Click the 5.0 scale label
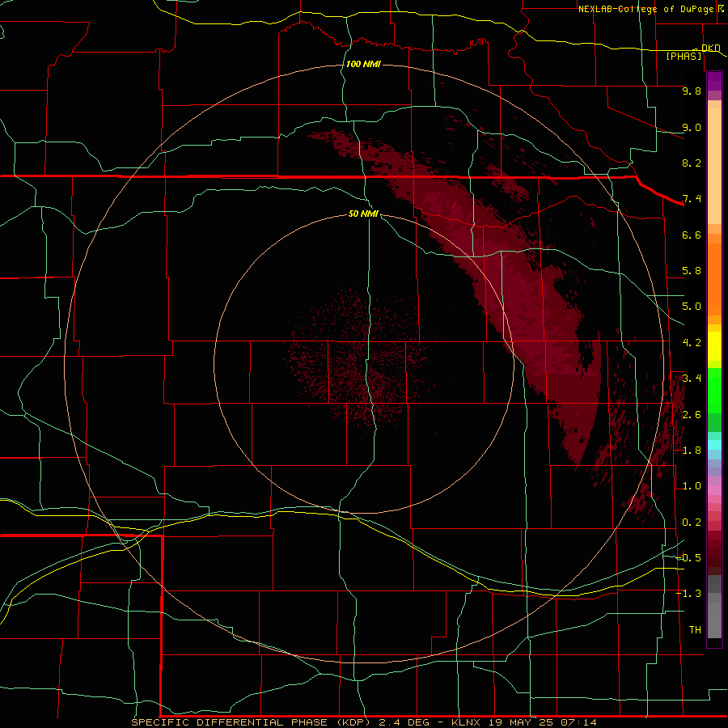Image resolution: width=728 pixels, height=728 pixels. pyautogui.click(x=692, y=307)
